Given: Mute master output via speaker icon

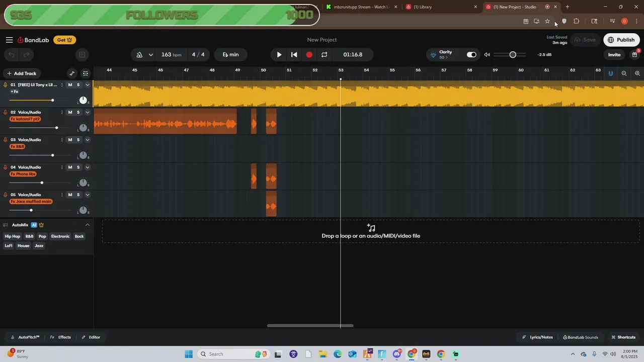Looking at the screenshot, I should click(487, 55).
